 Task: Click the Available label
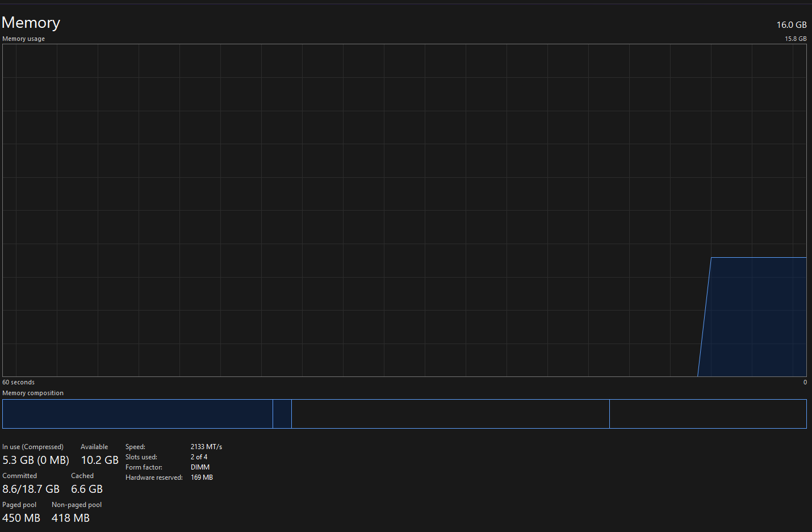click(x=94, y=447)
